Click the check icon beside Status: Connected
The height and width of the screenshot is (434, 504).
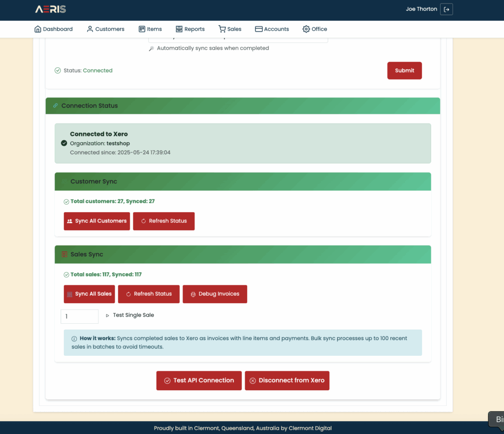pos(58,70)
